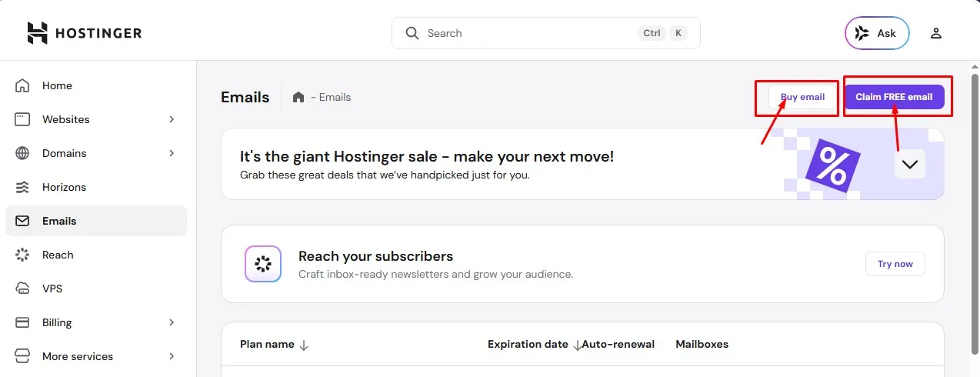980x377 pixels.
Task: Click the Emails page title
Action: click(x=245, y=97)
